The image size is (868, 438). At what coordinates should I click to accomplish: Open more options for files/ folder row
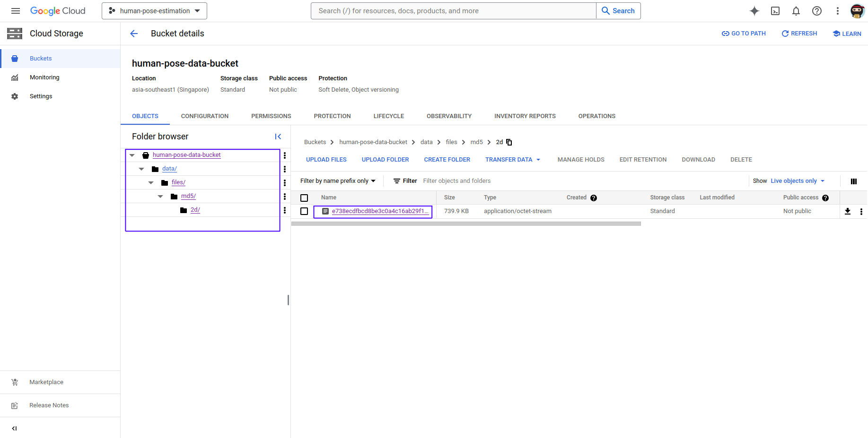click(x=285, y=182)
